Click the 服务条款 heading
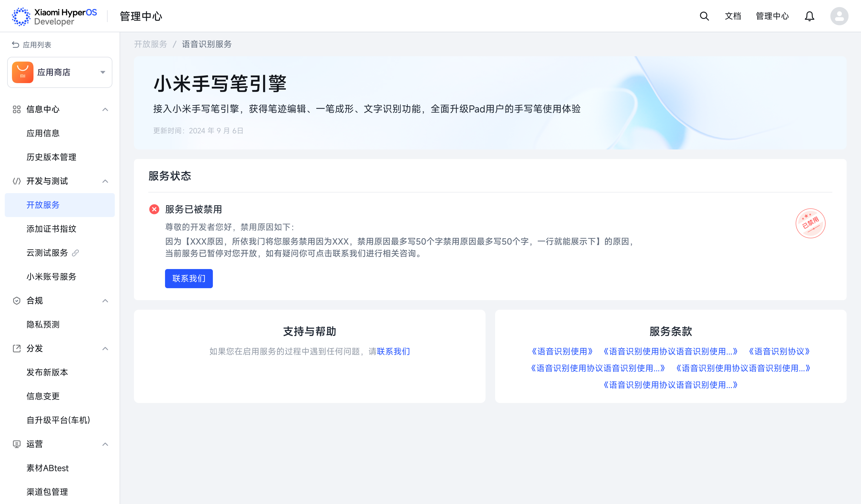 pyautogui.click(x=671, y=331)
